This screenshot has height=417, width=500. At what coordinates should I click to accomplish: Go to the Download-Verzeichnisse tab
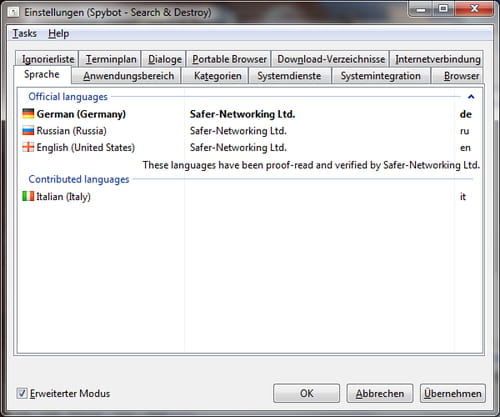click(331, 59)
